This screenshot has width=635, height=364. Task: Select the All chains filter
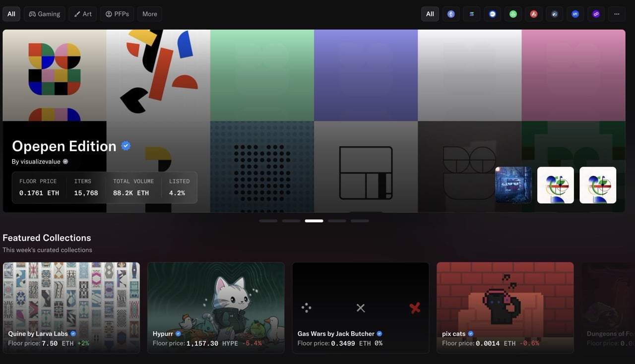(x=430, y=14)
